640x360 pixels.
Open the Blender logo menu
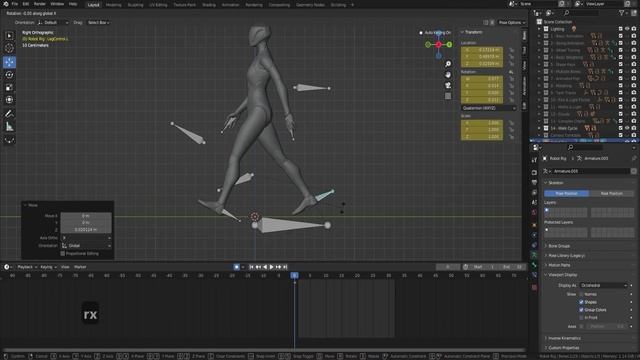click(5, 4)
